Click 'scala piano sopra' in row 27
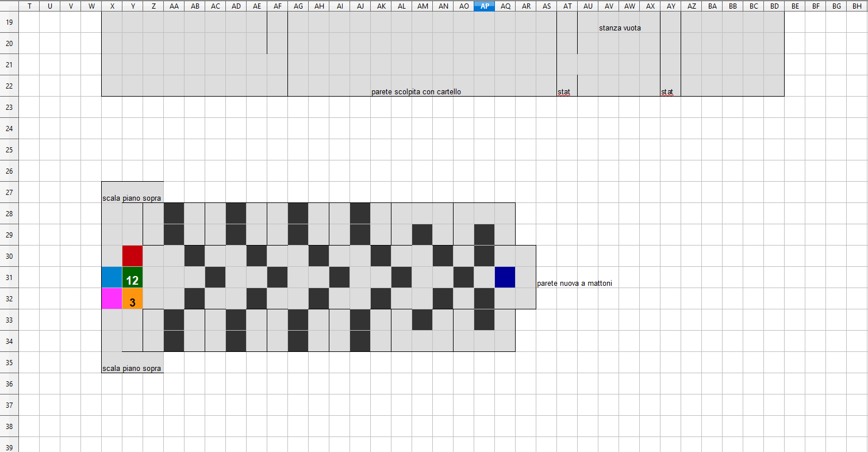Viewport: 868px width, 452px height. (x=132, y=198)
